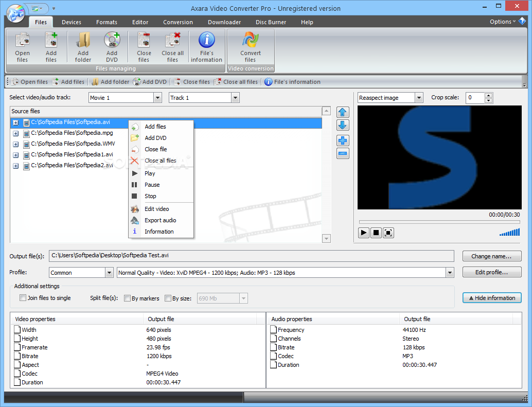Enable Split by markers checkbox
This screenshot has width=532, height=407.
(x=127, y=298)
